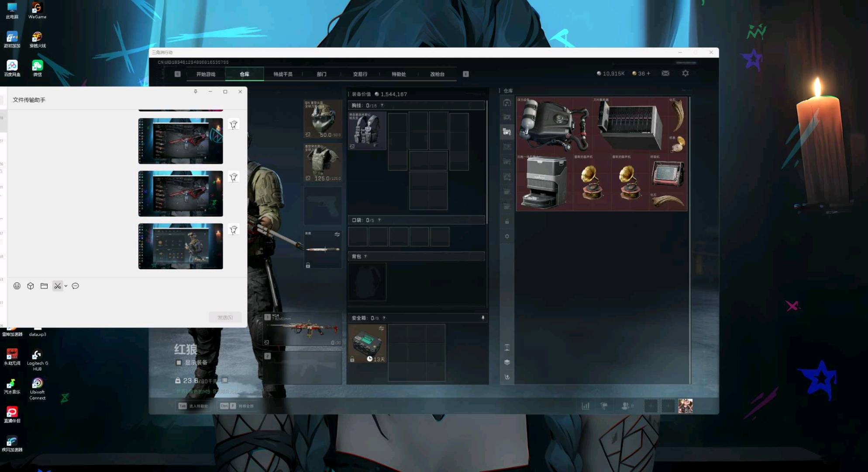Viewport: 868px width, 472px height.
Task: Open the first screenshot thumbnail in WeChat chat
Action: point(180,141)
